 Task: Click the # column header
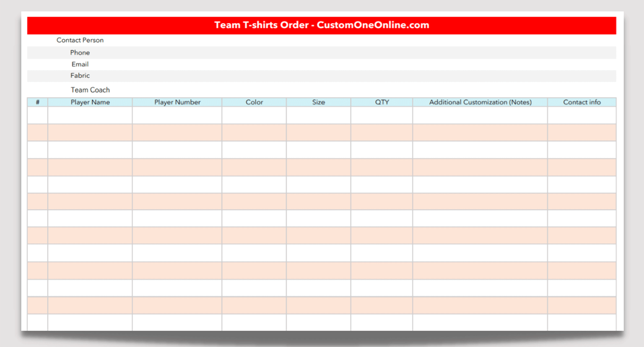38,102
